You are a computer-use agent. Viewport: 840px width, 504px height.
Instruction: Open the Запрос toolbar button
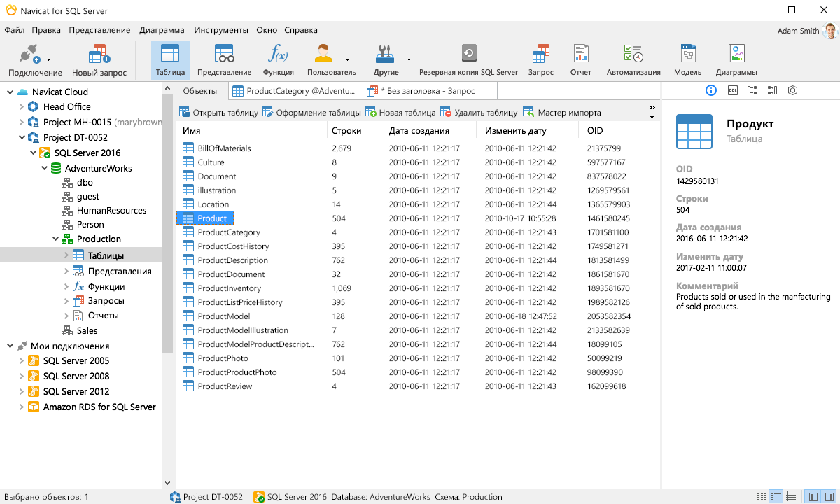tap(540, 60)
